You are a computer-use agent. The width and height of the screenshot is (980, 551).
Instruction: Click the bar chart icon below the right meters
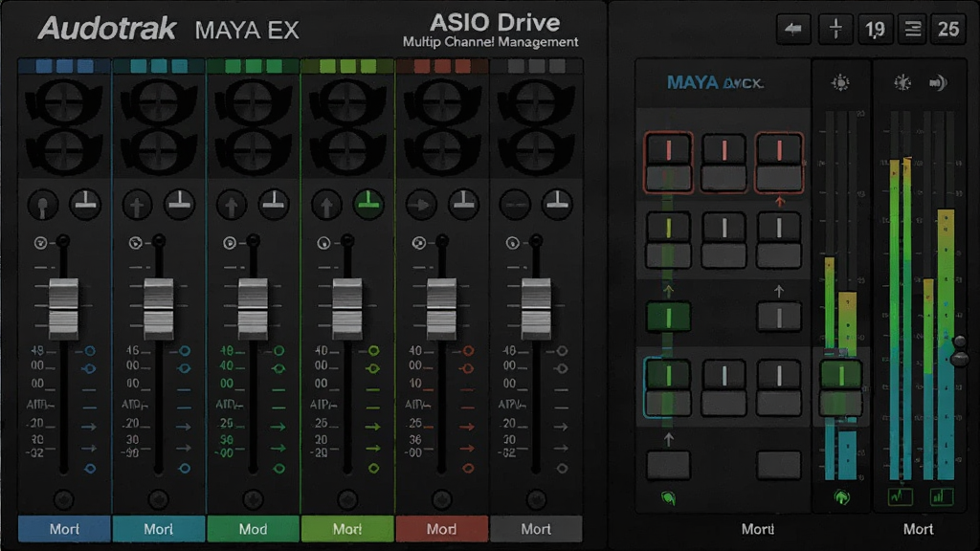[x=940, y=496]
